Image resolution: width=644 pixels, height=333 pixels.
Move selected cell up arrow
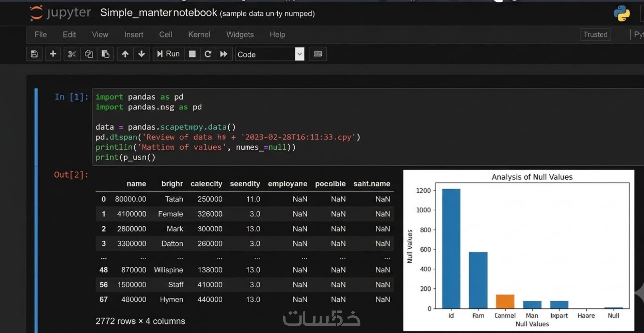point(125,54)
